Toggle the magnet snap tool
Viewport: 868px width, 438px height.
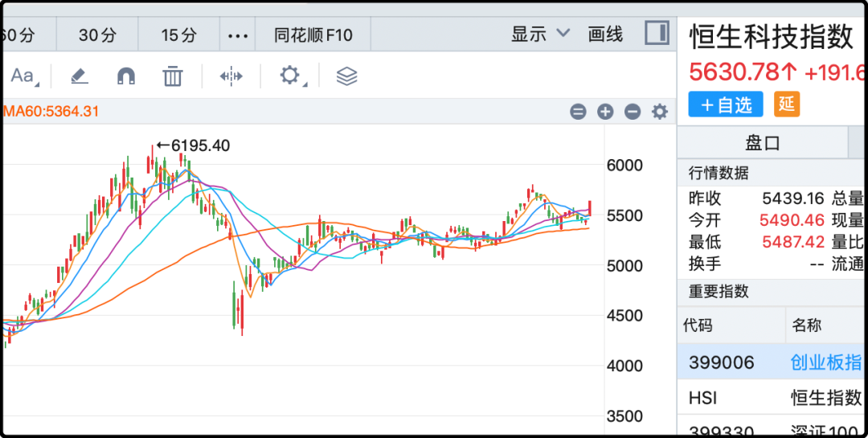pyautogui.click(x=126, y=76)
